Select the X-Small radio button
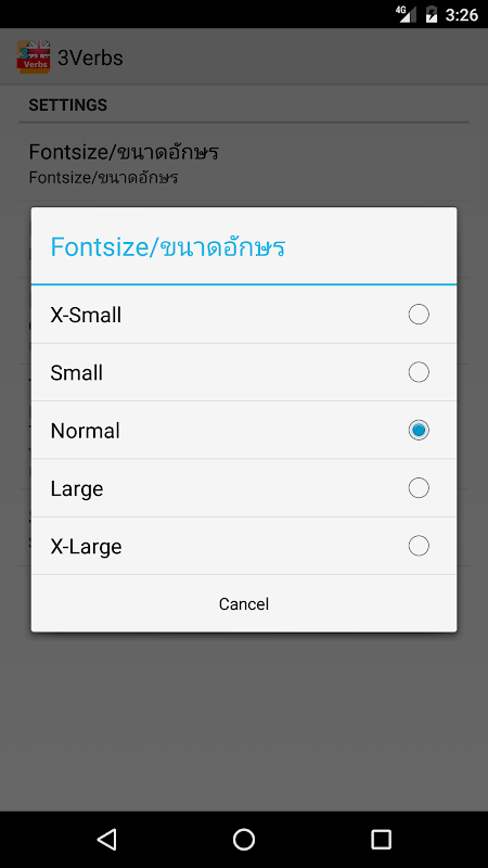The width and height of the screenshot is (488, 868). pos(419,315)
